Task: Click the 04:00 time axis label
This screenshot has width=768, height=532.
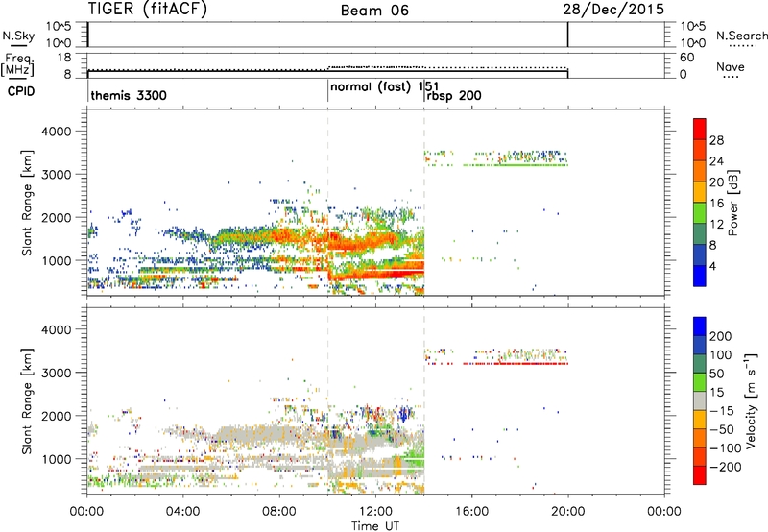Action: [x=182, y=511]
